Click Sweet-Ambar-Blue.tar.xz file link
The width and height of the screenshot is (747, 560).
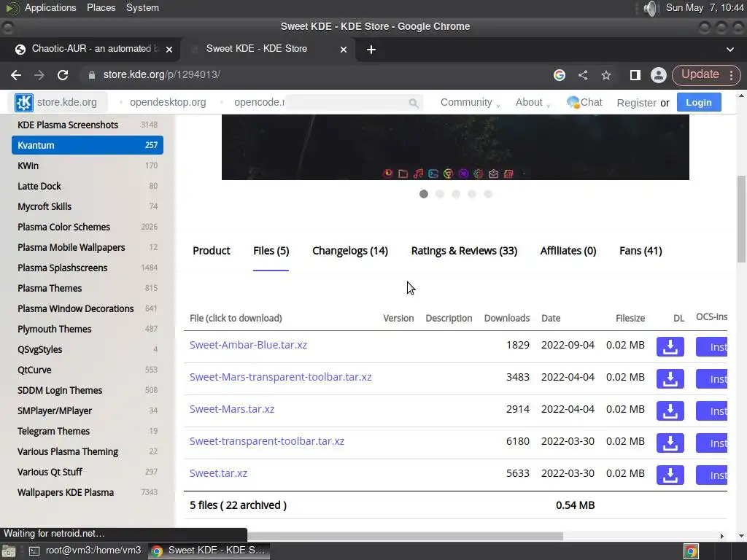pyautogui.click(x=248, y=345)
